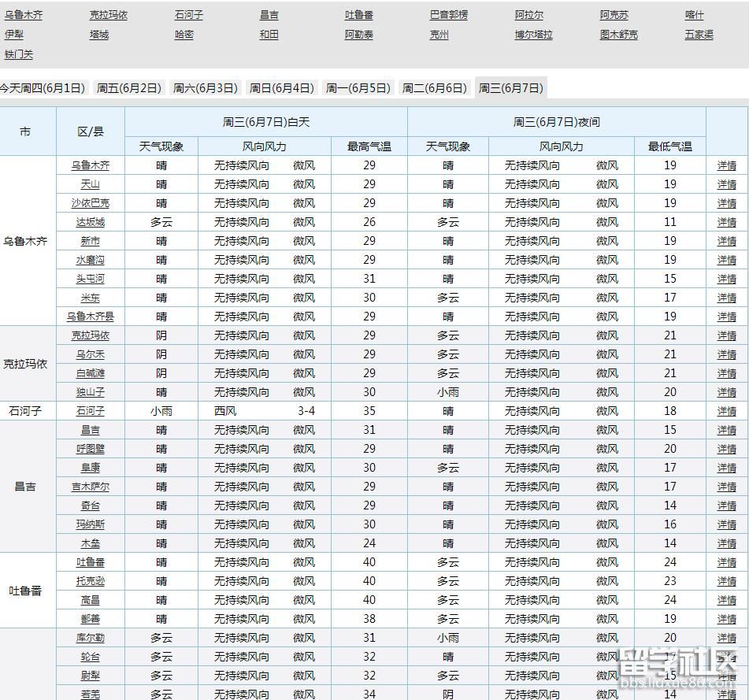Open the 阿勒泰 city link

[359, 34]
